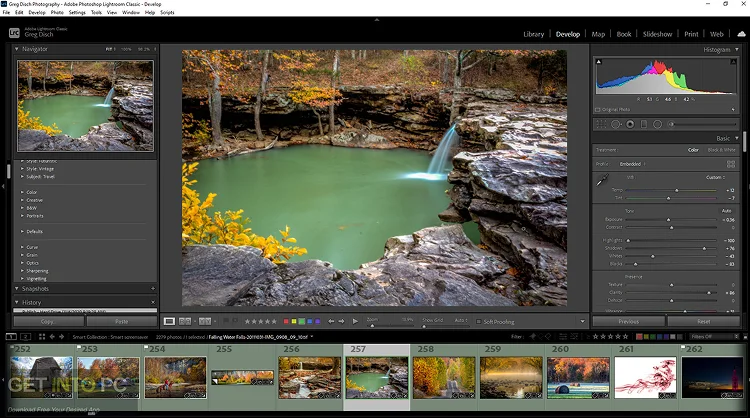Click the play slideshow icon in toolbar
750x418 pixels.
tap(355, 321)
